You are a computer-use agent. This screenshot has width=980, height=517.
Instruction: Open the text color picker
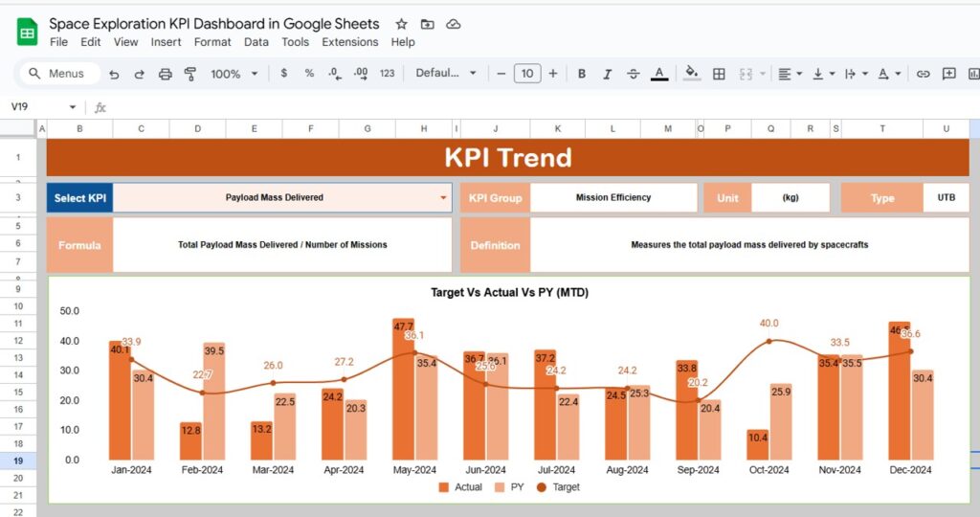pos(659,74)
